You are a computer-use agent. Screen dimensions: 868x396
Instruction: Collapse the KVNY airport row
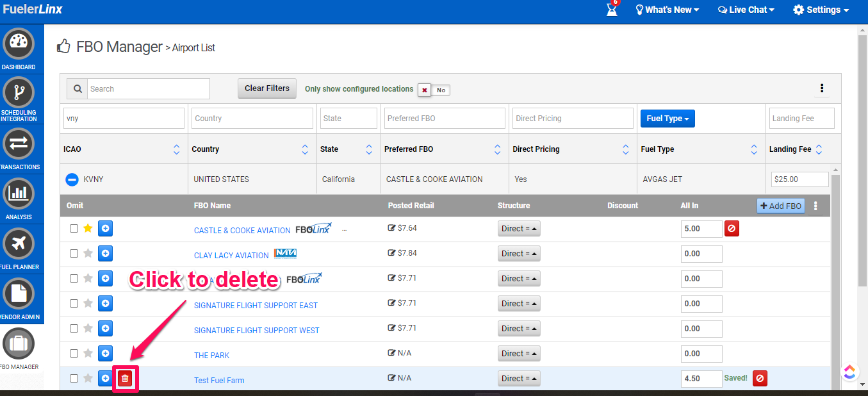tap(72, 179)
